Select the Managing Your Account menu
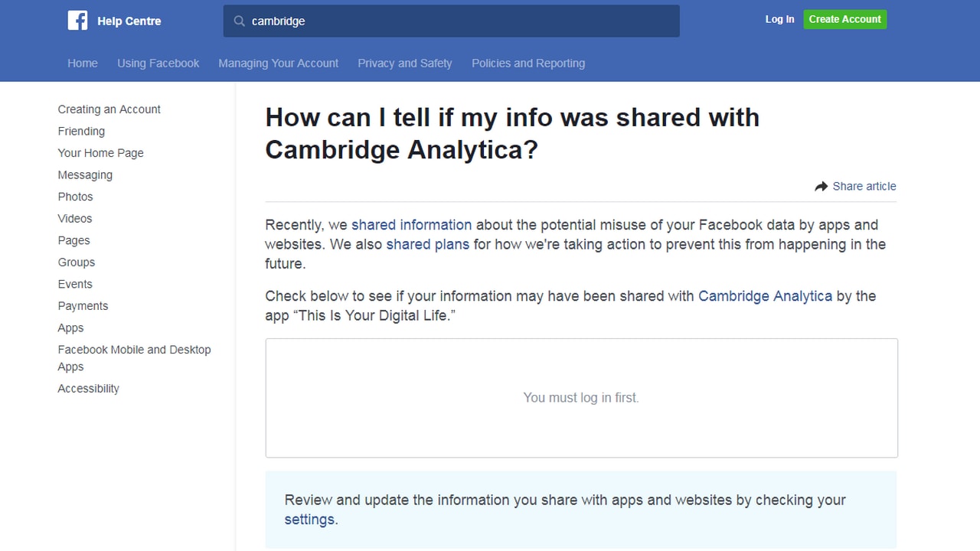Viewport: 980px width, 551px height. click(x=278, y=64)
